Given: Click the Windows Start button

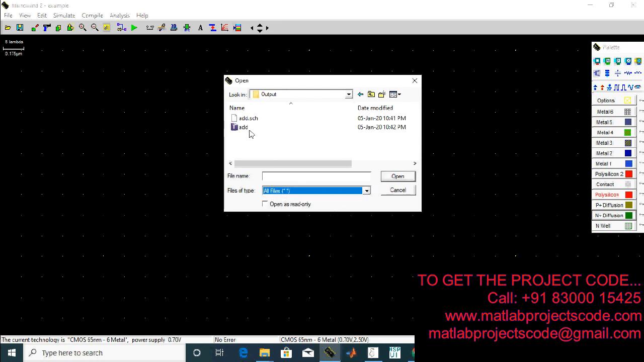Looking at the screenshot, I should tap(12, 353).
